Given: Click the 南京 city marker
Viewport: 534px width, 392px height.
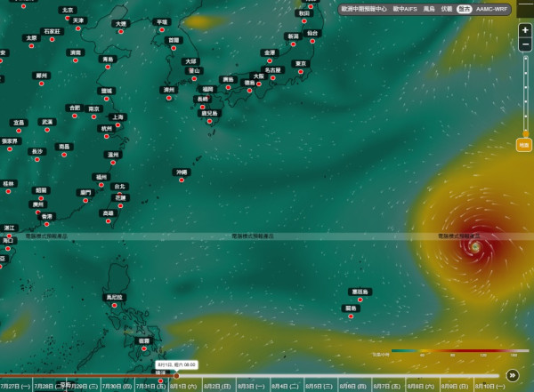Looking at the screenshot, I should [x=94, y=116].
